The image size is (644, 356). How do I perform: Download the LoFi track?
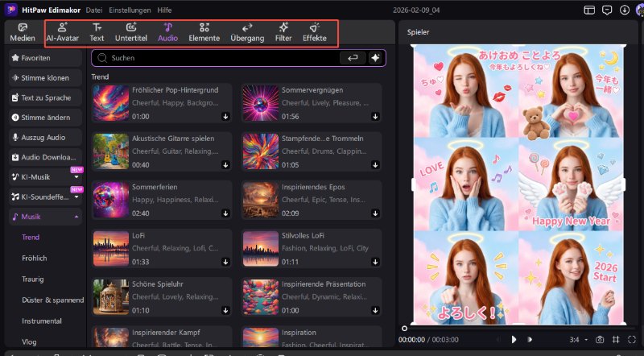pyautogui.click(x=225, y=262)
